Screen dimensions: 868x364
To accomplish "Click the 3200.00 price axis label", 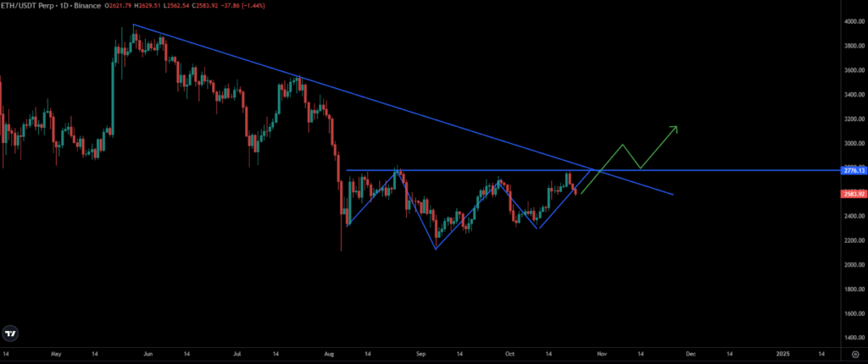I will [x=853, y=119].
